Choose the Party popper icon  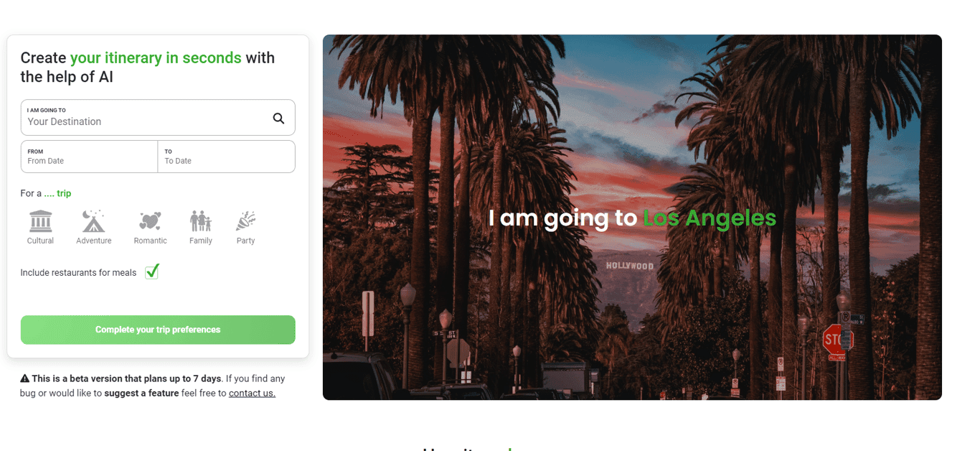[246, 221]
